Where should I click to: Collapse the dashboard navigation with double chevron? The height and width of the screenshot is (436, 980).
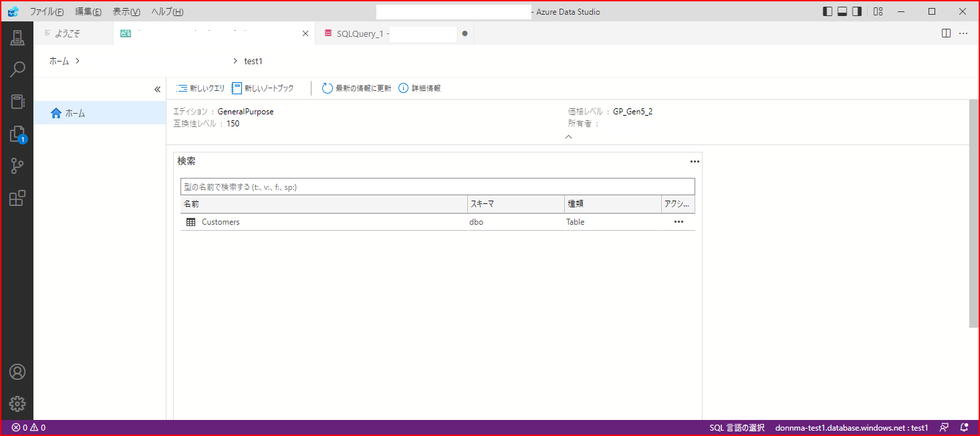click(158, 89)
